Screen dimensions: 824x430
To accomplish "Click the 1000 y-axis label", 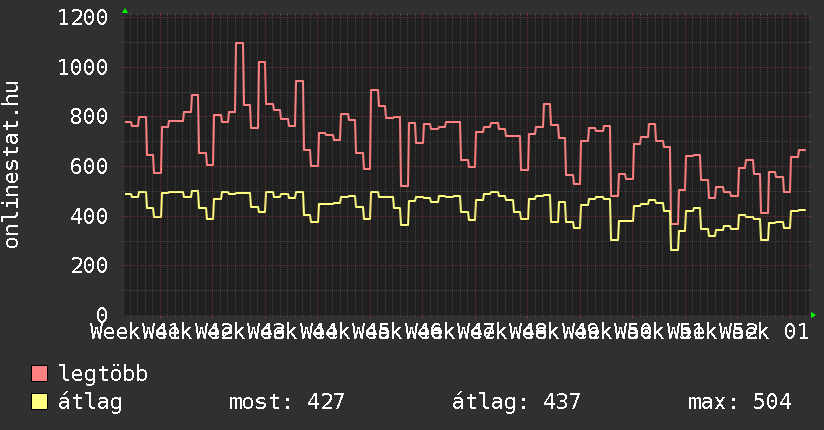I will pyautogui.click(x=83, y=68).
